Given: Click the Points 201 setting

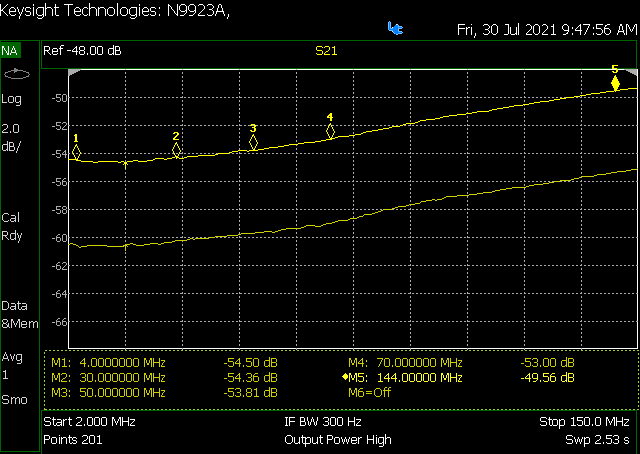Looking at the screenshot, I should [x=73, y=440].
